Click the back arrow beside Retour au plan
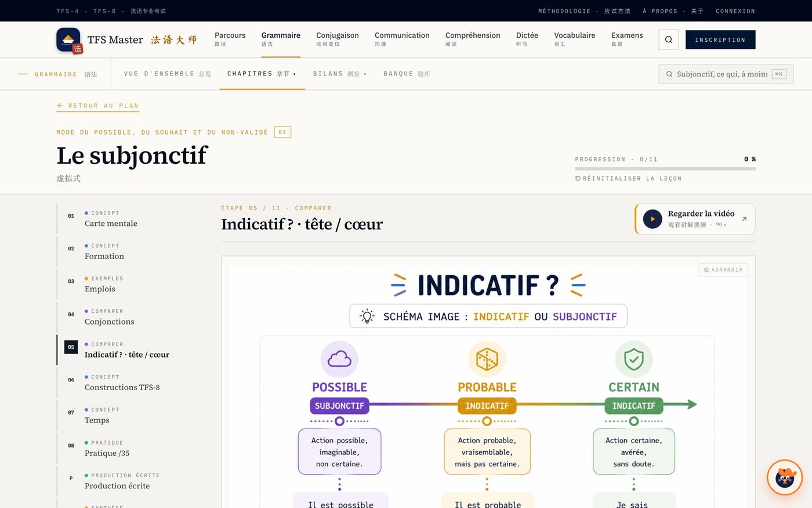 pyautogui.click(x=60, y=106)
